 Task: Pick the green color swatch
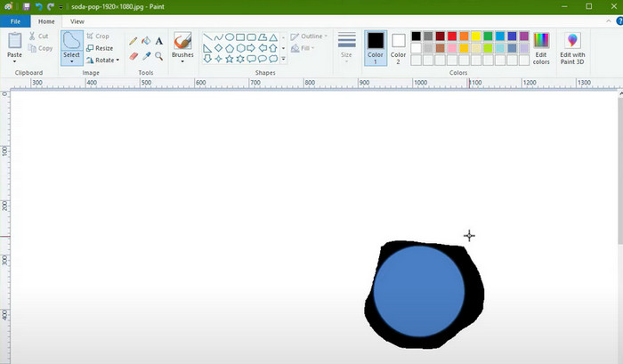pyautogui.click(x=488, y=36)
